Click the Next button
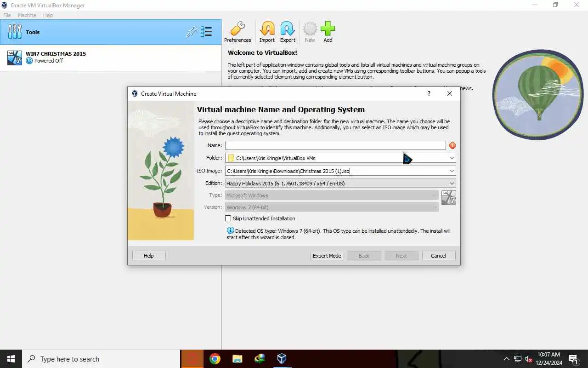This screenshot has height=368, width=588. 401,256
